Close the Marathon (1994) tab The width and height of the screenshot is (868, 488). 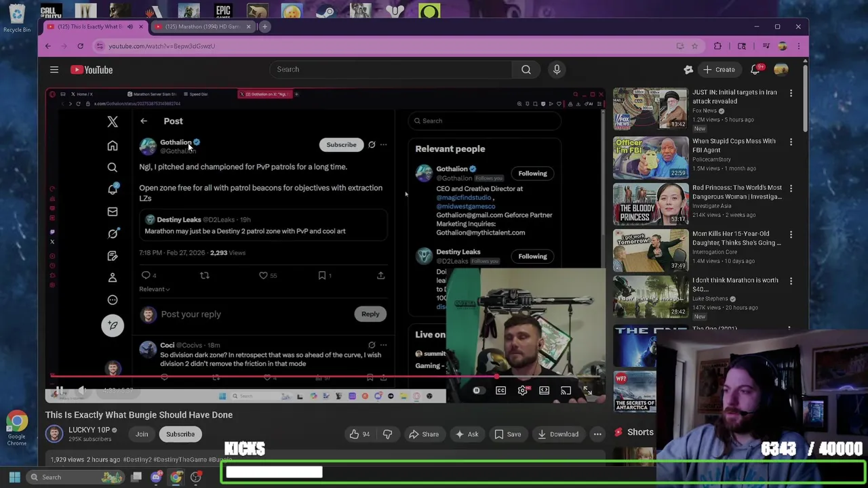click(248, 26)
